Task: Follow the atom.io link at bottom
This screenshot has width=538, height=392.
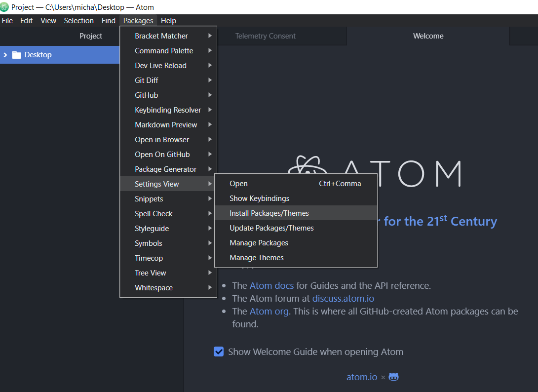Action: tap(361, 377)
